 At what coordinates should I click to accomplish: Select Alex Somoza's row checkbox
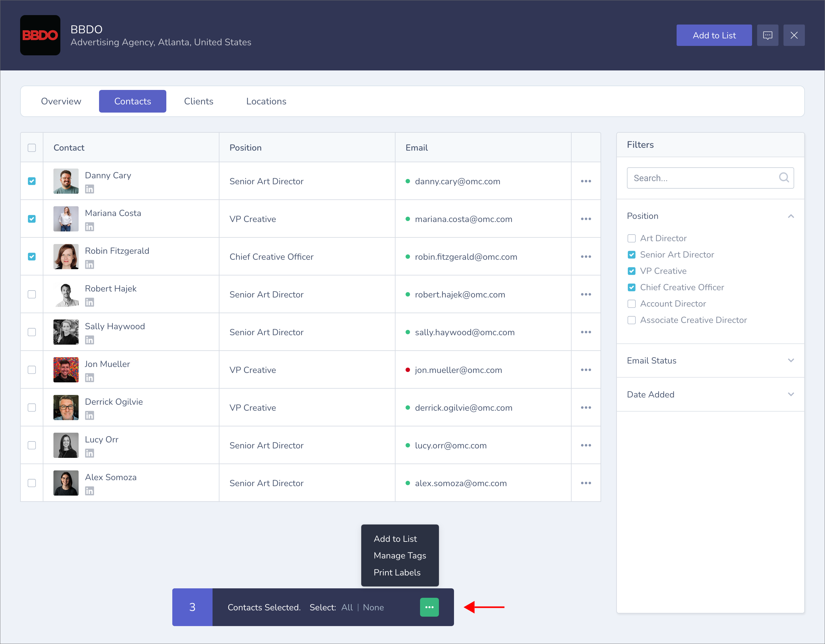click(32, 484)
